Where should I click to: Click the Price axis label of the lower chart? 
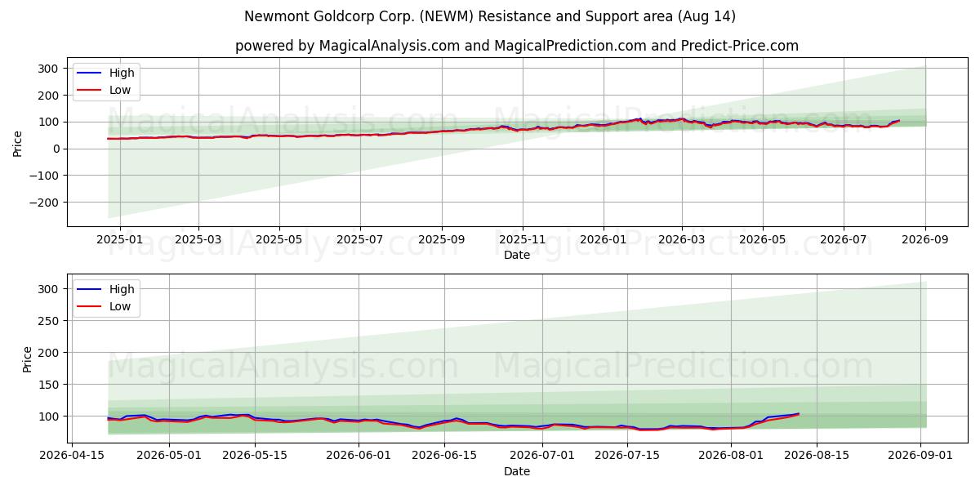(x=28, y=359)
